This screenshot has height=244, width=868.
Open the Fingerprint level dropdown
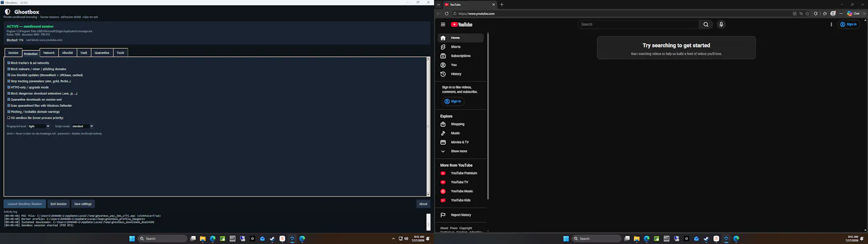[39, 126]
